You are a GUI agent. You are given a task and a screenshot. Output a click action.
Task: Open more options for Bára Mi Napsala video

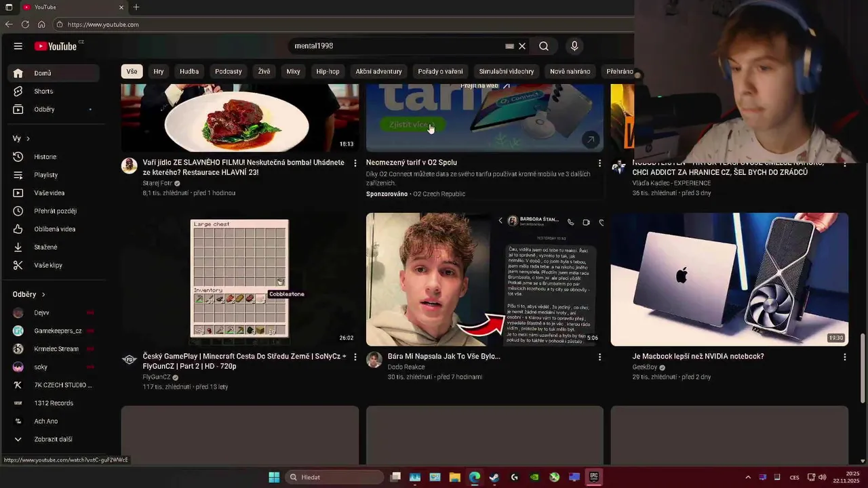tap(599, 357)
